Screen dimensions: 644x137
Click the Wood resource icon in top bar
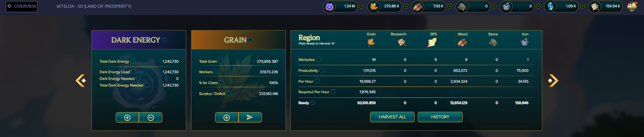418,6
